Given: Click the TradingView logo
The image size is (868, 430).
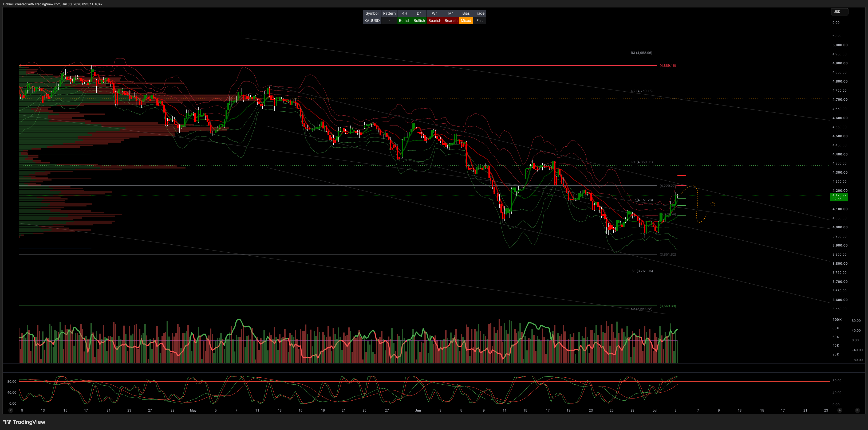Looking at the screenshot, I should (x=24, y=422).
